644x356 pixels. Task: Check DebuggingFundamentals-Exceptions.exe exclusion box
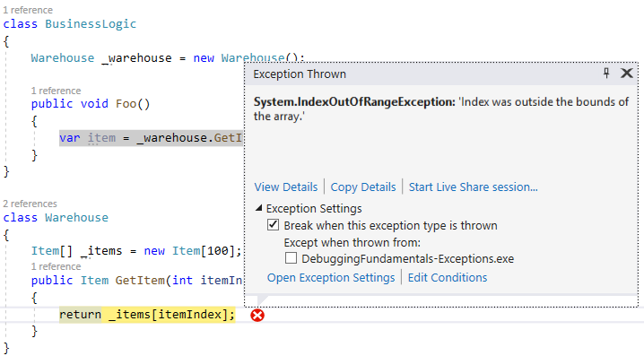click(x=291, y=258)
